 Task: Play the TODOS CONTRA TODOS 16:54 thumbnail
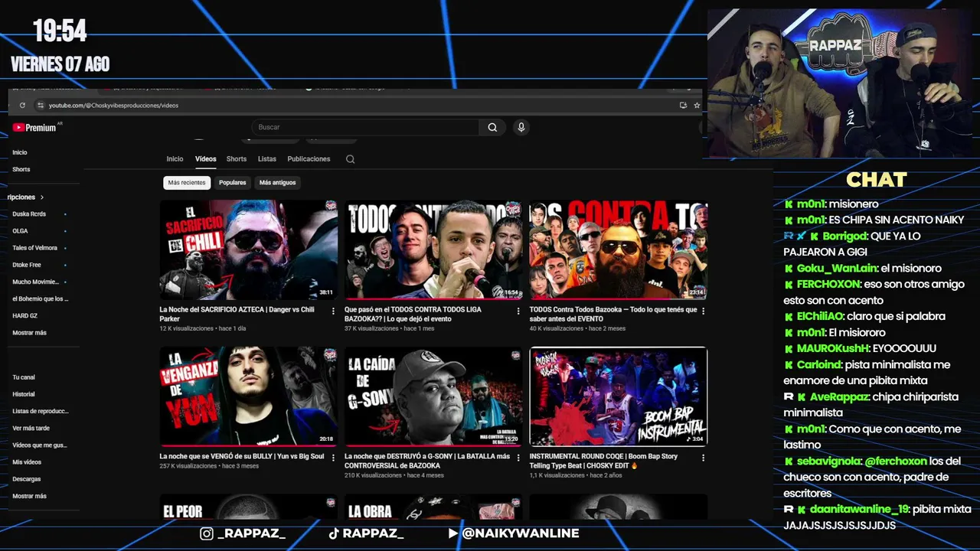pyautogui.click(x=433, y=249)
